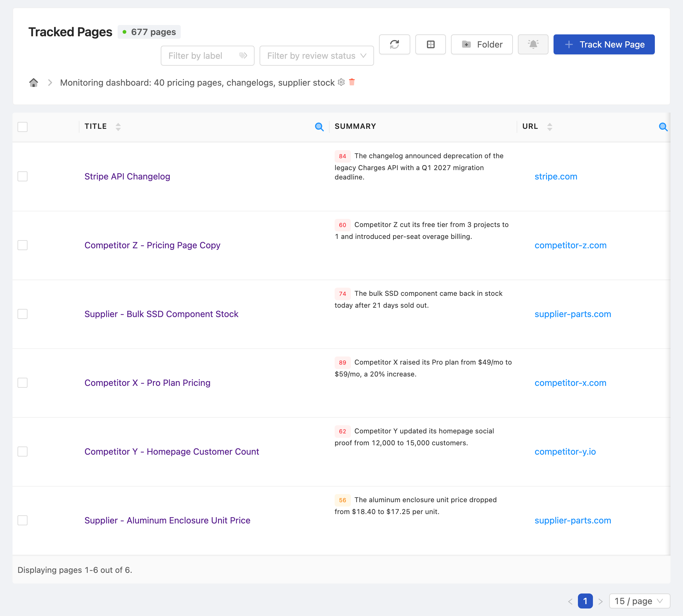Visit supplier-parts.com link on Bulk SSD row
Viewport: 683px width, 616px height.
click(573, 314)
